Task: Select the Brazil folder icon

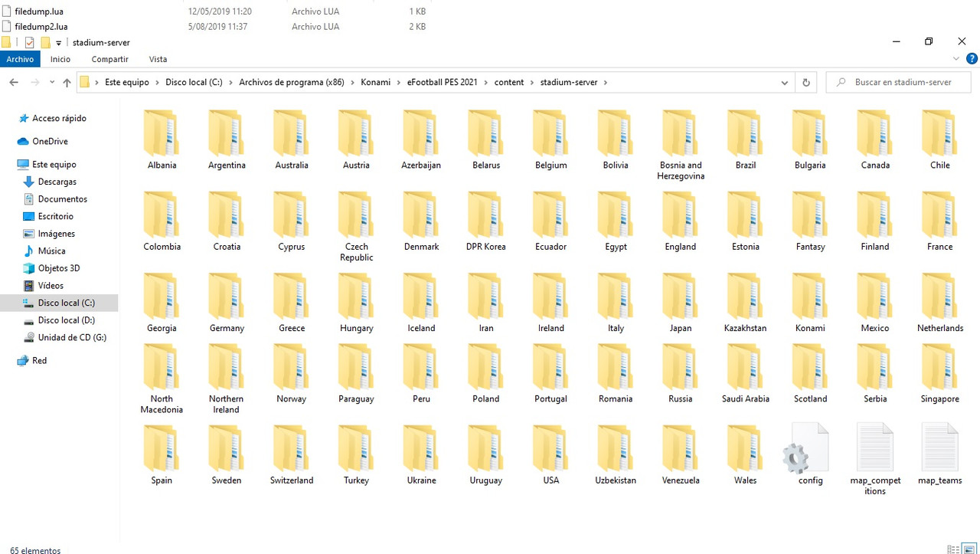Action: (x=745, y=133)
